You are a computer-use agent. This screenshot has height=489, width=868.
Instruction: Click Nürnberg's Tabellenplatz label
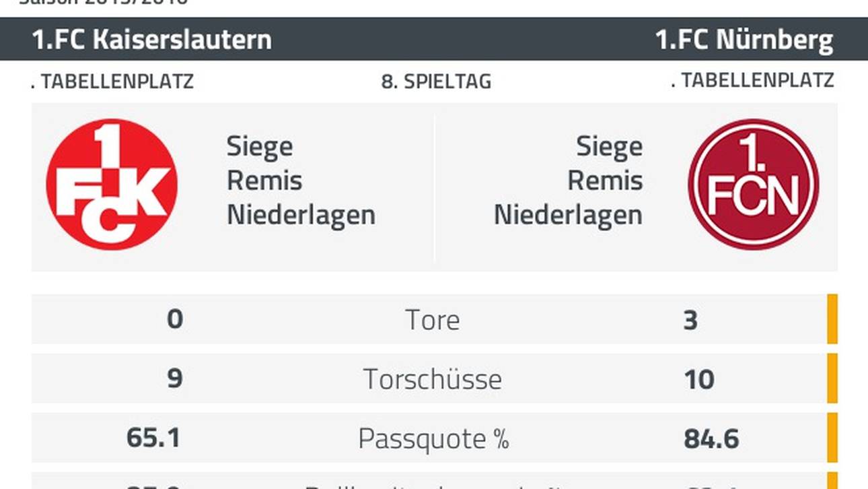tap(752, 80)
